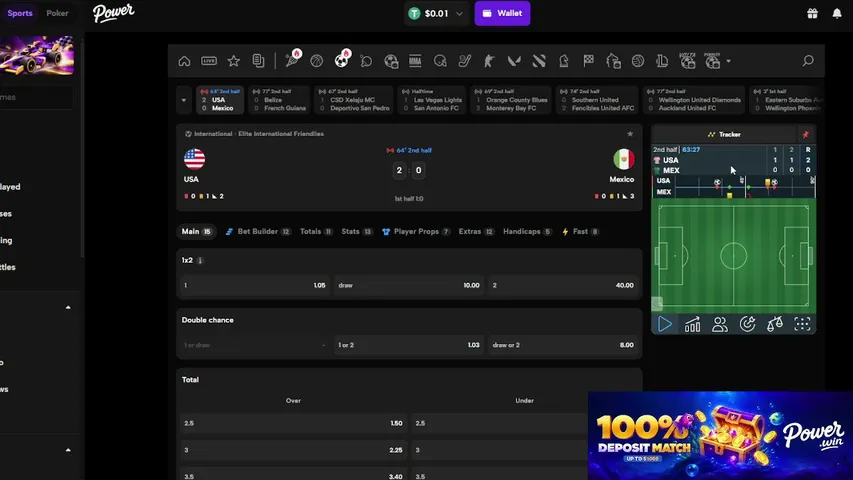Pick double chance 1 or 2
853x480 pixels.
pyautogui.click(x=409, y=345)
